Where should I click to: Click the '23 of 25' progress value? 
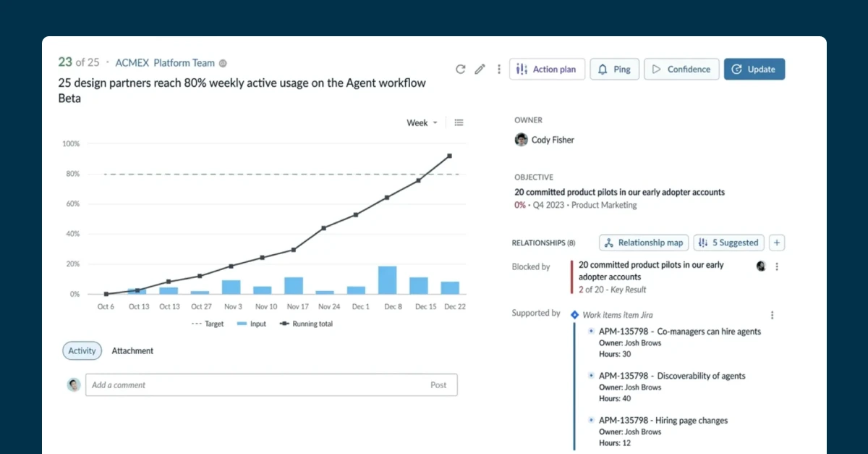click(x=79, y=62)
